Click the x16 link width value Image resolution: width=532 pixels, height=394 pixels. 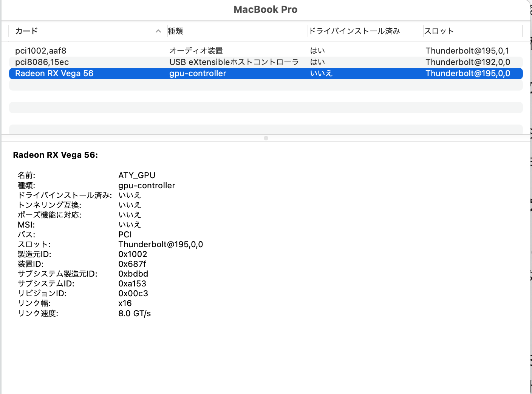click(x=125, y=303)
